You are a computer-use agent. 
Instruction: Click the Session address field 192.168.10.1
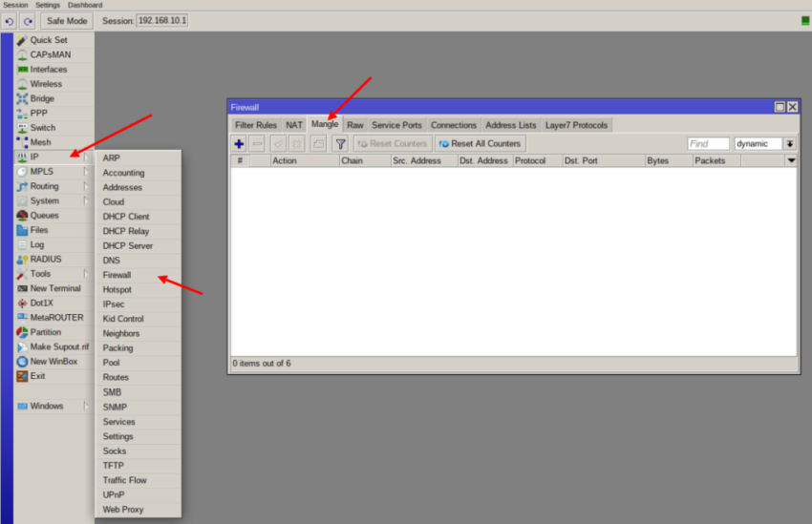162,21
